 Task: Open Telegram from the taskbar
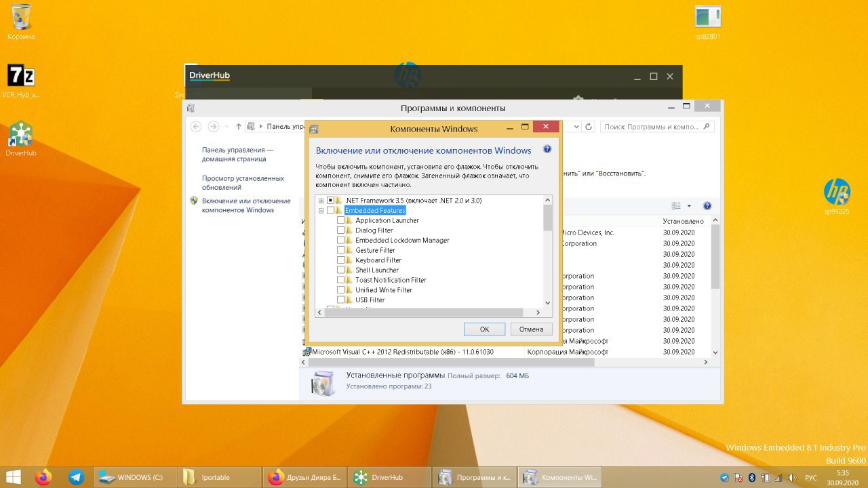click(76, 477)
